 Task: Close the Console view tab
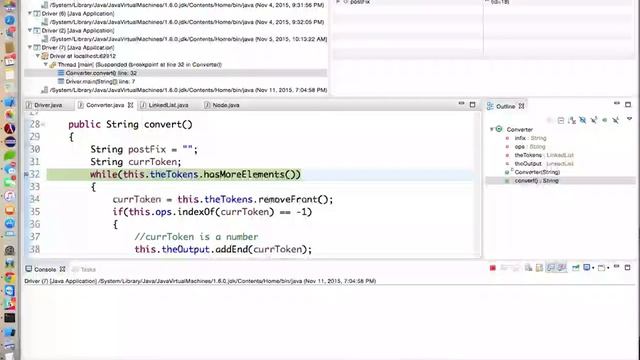click(62, 269)
